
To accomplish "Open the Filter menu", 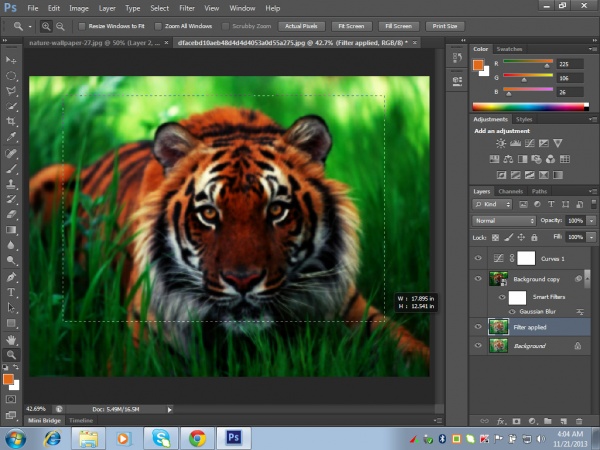I will (186, 8).
